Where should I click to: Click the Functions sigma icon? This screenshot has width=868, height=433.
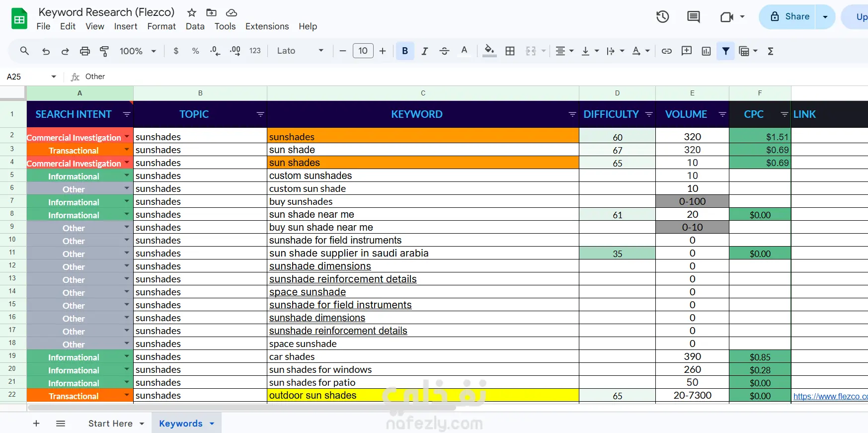point(771,51)
